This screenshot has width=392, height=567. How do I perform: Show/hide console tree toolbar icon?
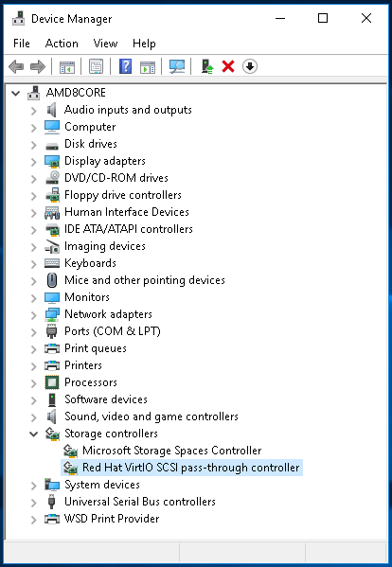click(x=67, y=66)
